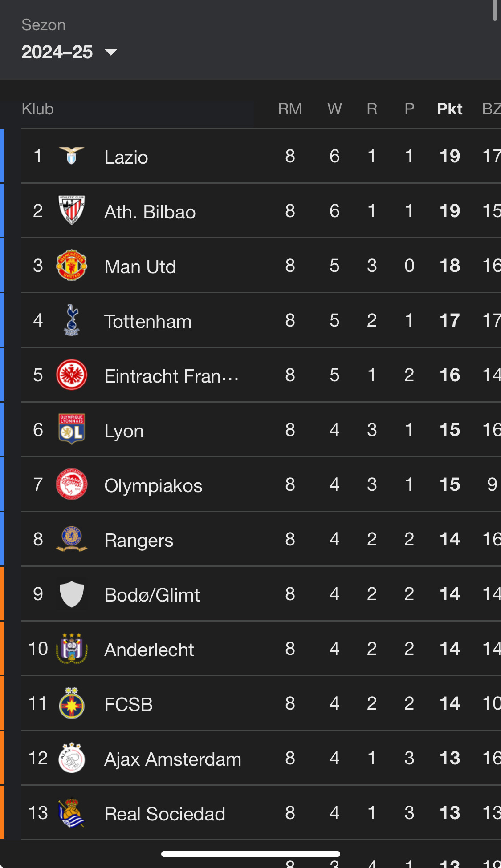Click the Athletic Bilbao crest icon
Viewport: 501px width, 868px height.
(71, 210)
